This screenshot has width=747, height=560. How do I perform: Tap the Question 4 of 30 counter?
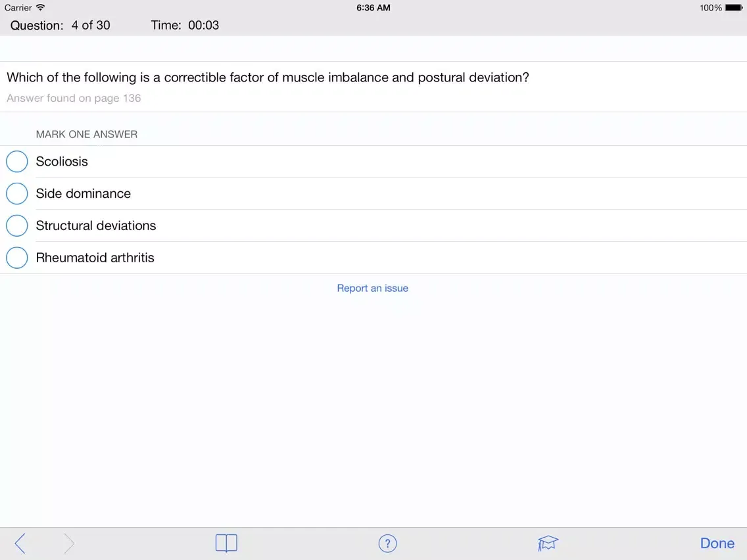click(60, 25)
